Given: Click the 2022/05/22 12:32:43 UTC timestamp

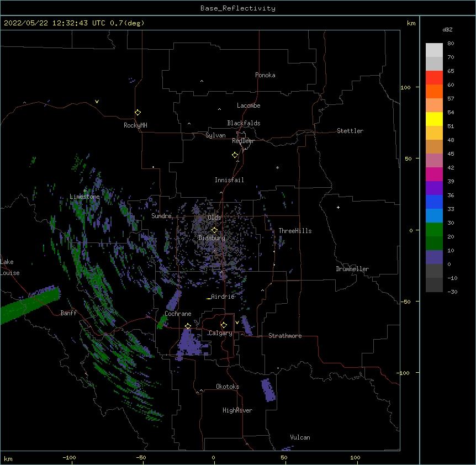Looking at the screenshot, I should [54, 23].
